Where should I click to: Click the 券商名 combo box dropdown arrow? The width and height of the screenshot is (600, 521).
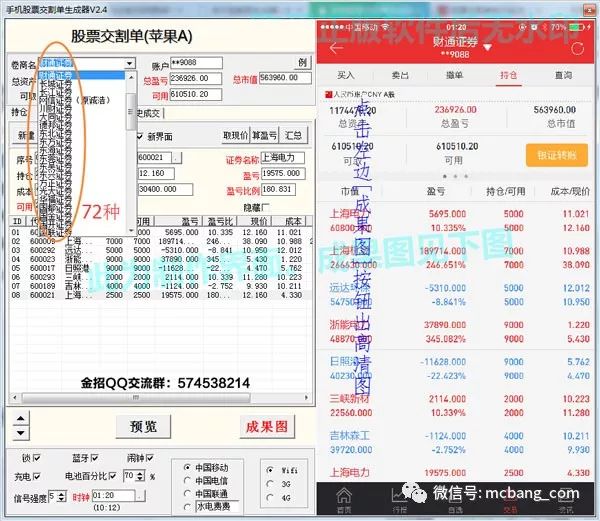[130, 63]
